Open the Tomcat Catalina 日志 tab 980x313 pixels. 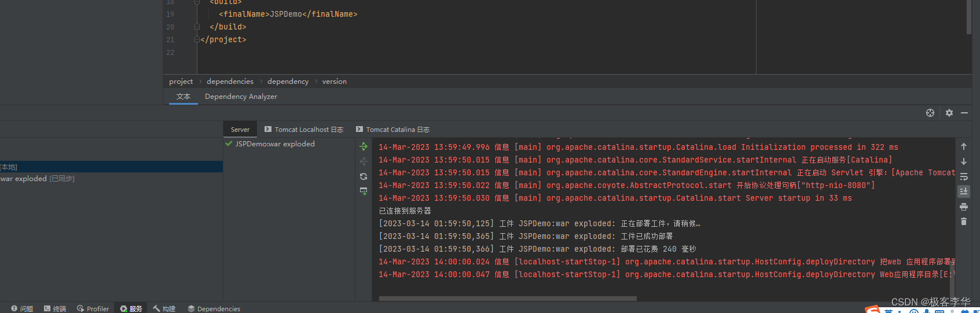tap(393, 130)
